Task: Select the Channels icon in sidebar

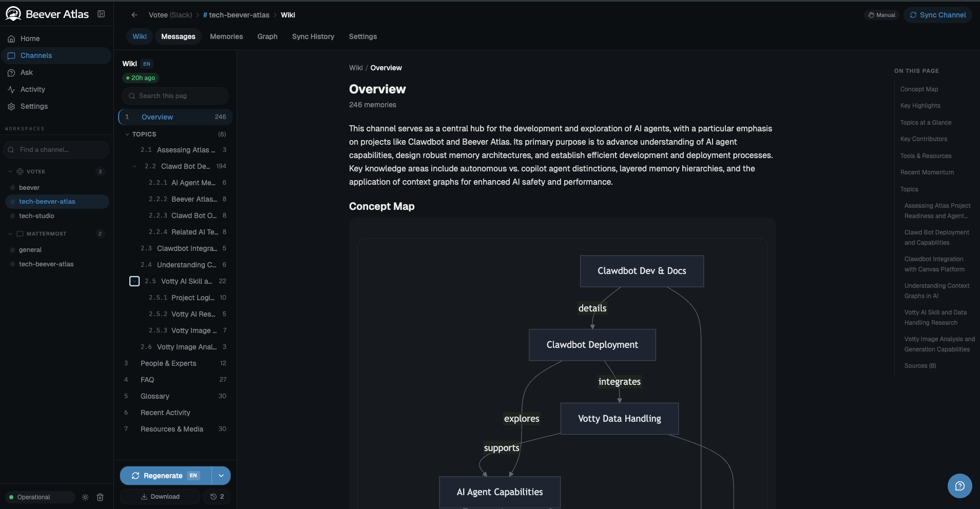Action: click(11, 55)
